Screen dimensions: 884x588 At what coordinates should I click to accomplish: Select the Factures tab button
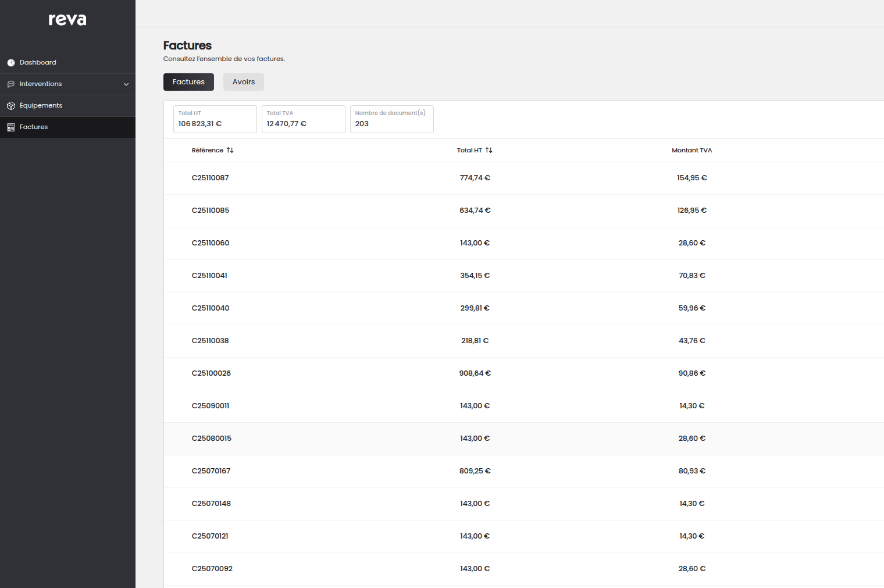click(x=188, y=82)
